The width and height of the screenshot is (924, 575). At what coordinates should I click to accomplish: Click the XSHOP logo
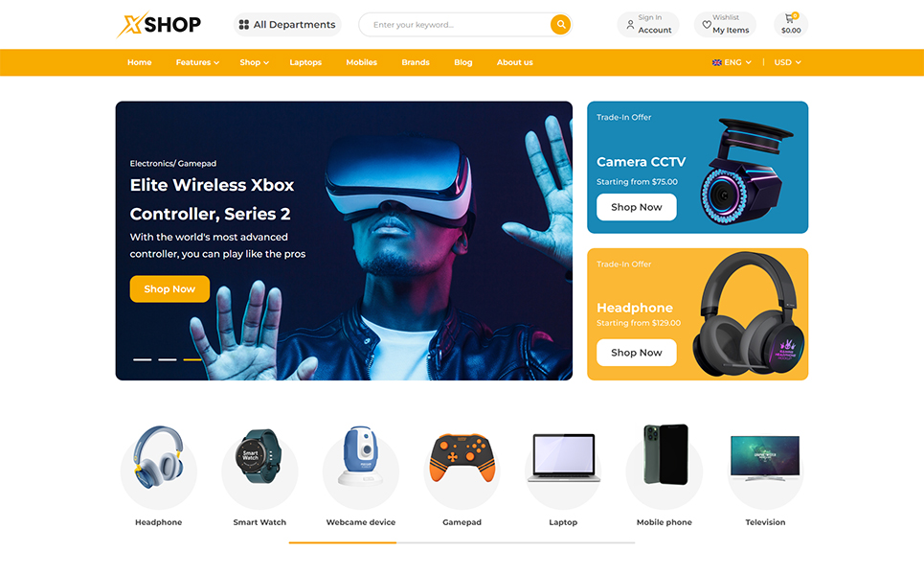click(159, 25)
